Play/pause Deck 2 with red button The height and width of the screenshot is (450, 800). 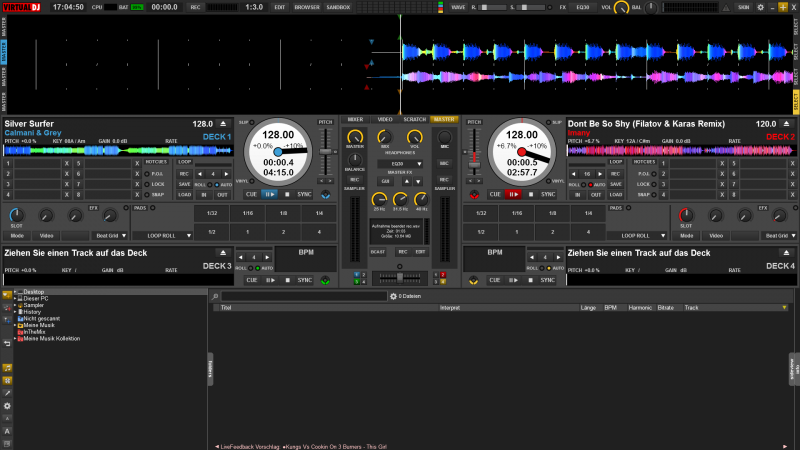(513, 194)
